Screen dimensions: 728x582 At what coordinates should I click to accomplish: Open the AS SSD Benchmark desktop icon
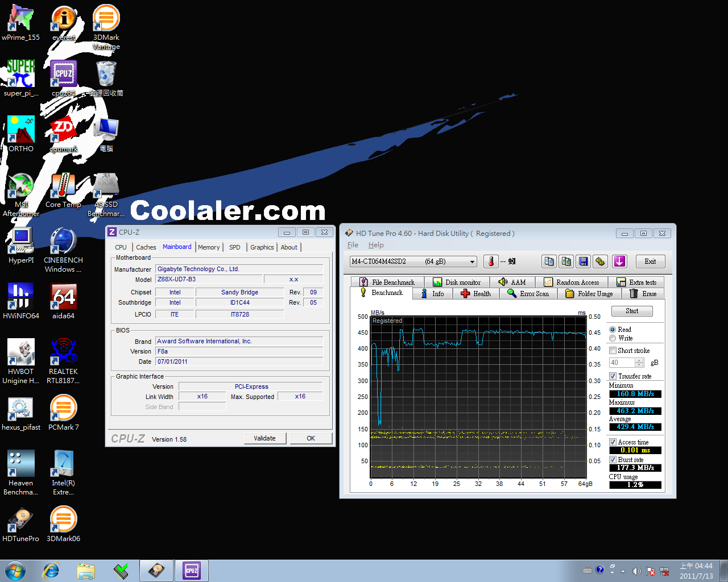click(106, 195)
